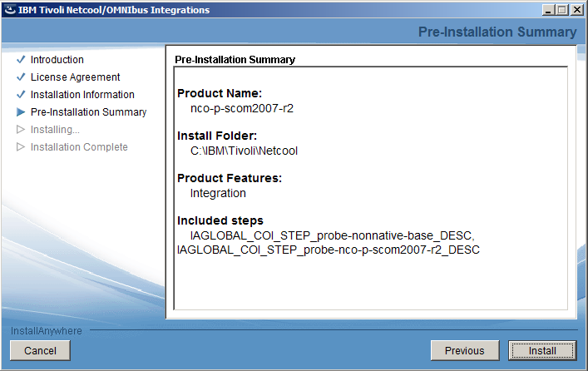Minimize the installer window
The width and height of the screenshot is (588, 371).
tap(549, 10)
